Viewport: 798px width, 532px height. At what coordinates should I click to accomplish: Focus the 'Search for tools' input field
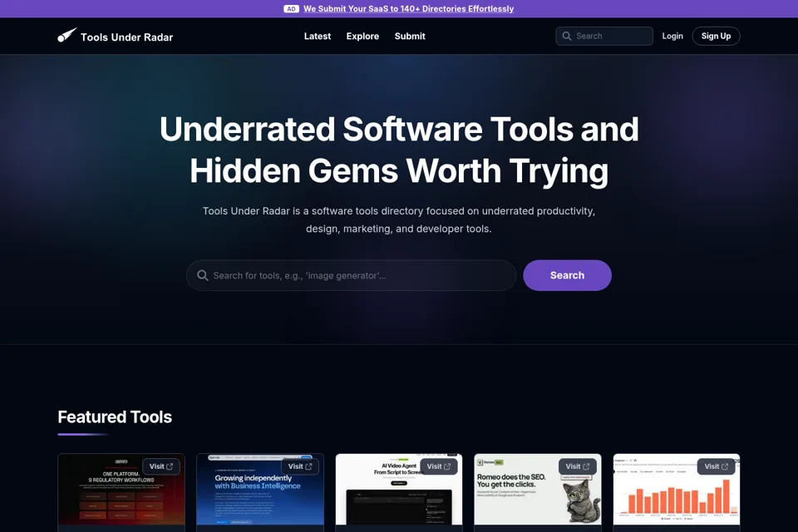(x=351, y=275)
